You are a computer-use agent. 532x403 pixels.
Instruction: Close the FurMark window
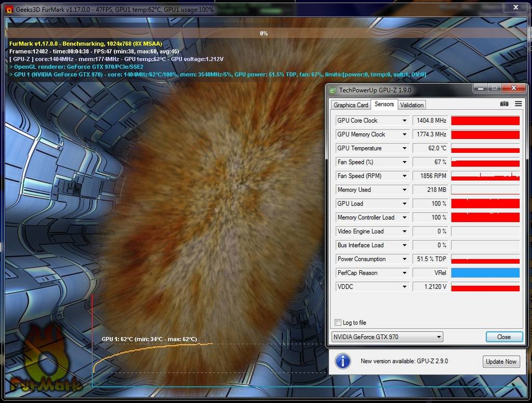point(516,7)
